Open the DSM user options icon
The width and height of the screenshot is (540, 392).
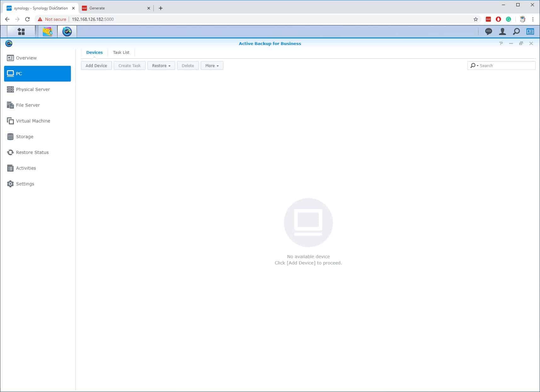pyautogui.click(x=503, y=31)
